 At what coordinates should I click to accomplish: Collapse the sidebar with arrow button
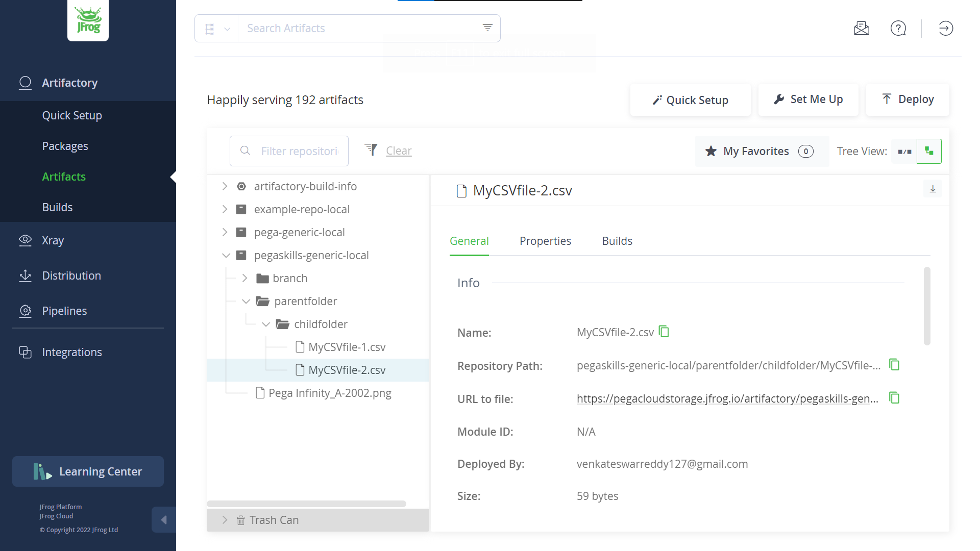point(164,520)
